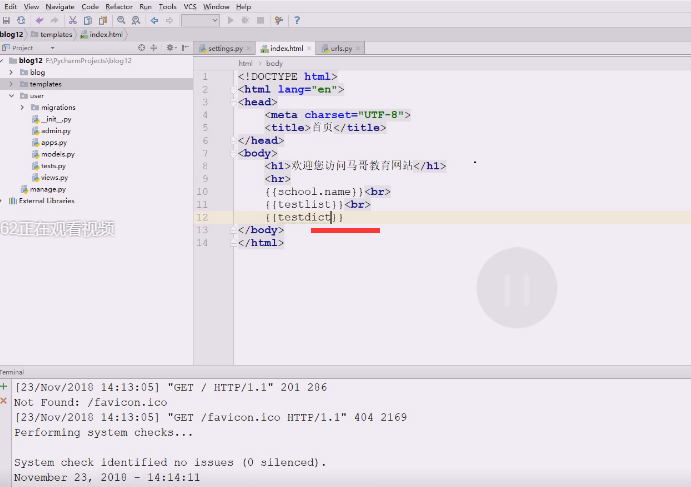Close the urls.py tab

point(358,48)
